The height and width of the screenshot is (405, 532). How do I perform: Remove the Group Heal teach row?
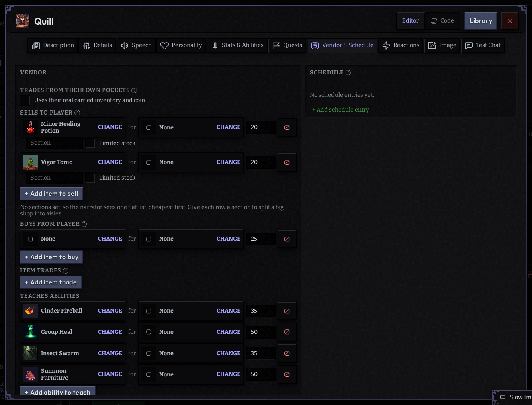pyautogui.click(x=287, y=332)
